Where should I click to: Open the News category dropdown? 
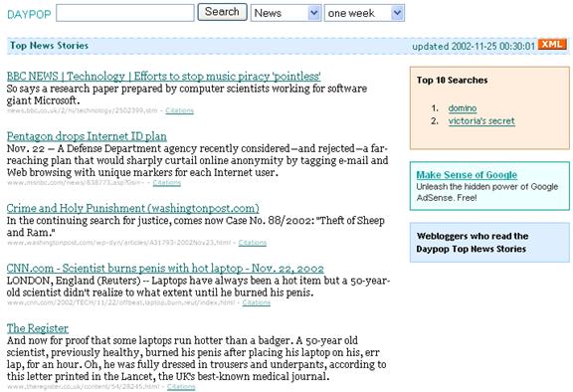point(286,13)
